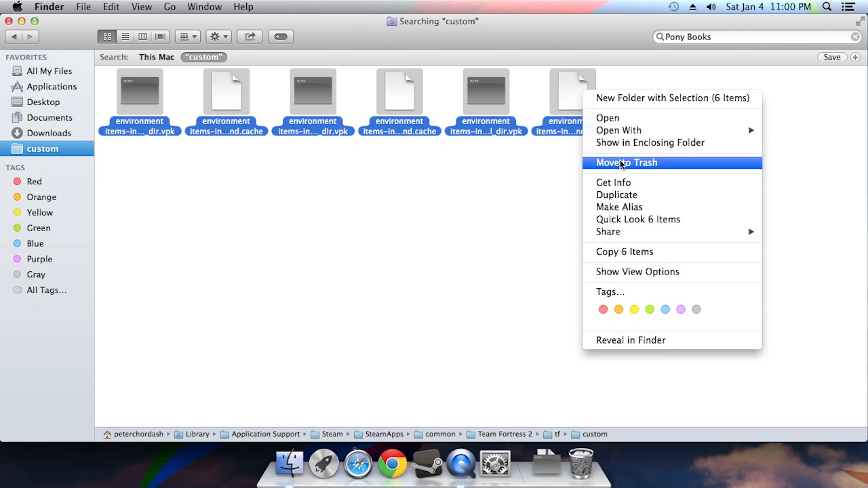This screenshot has width=868, height=488.
Task: Filter by the Green tag in the sidebar
Action: point(47,228)
